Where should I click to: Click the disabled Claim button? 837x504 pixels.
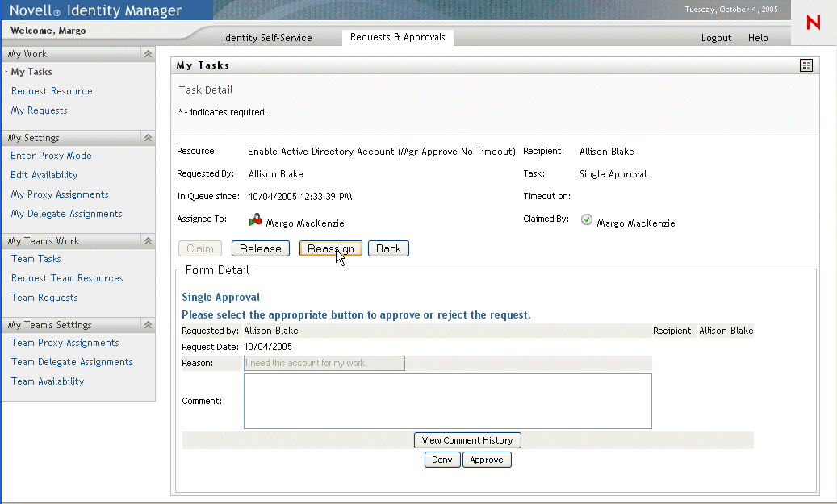click(x=200, y=248)
